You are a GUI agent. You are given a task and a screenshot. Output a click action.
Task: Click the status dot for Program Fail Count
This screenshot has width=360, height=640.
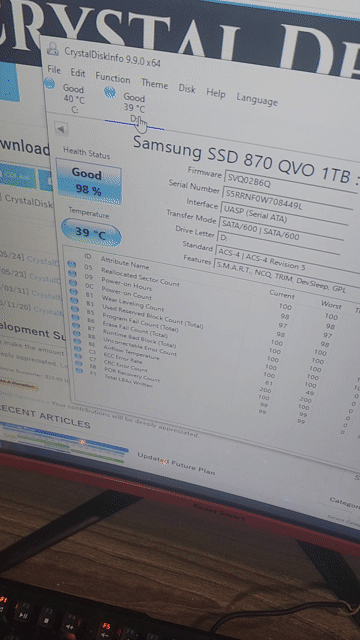pyautogui.click(x=75, y=309)
